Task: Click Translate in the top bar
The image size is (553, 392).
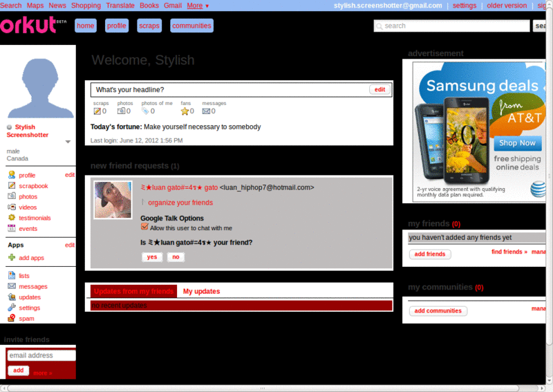Action: point(120,6)
